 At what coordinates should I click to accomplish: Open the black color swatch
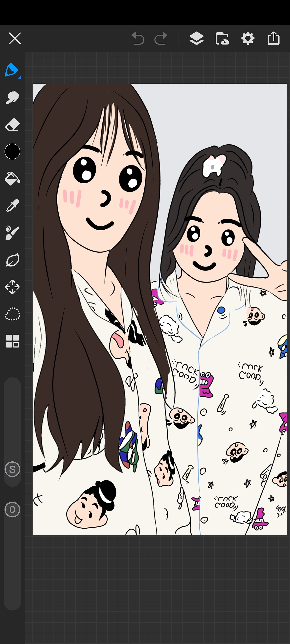click(12, 152)
